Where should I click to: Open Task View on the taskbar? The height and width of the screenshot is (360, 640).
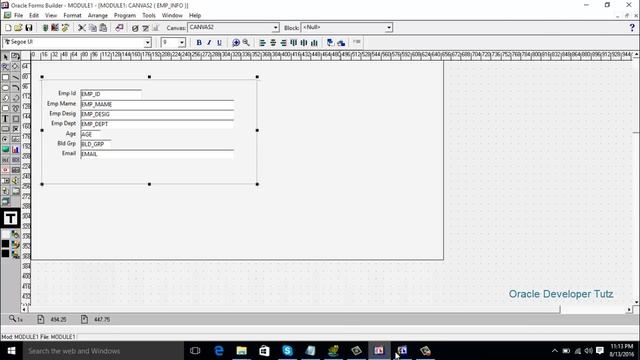[x=195, y=351]
